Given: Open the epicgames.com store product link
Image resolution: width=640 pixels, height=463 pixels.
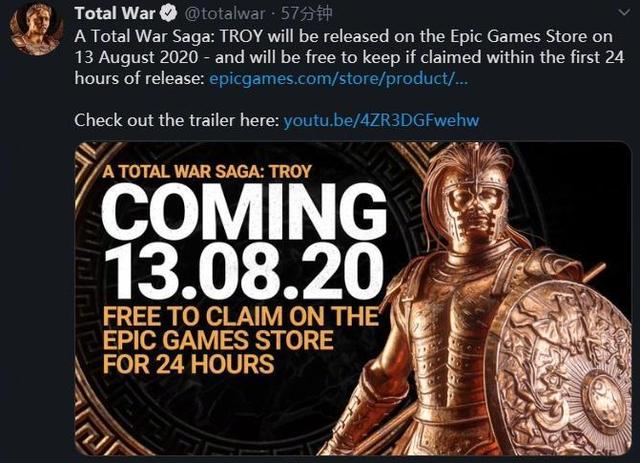Looking at the screenshot, I should point(338,78).
